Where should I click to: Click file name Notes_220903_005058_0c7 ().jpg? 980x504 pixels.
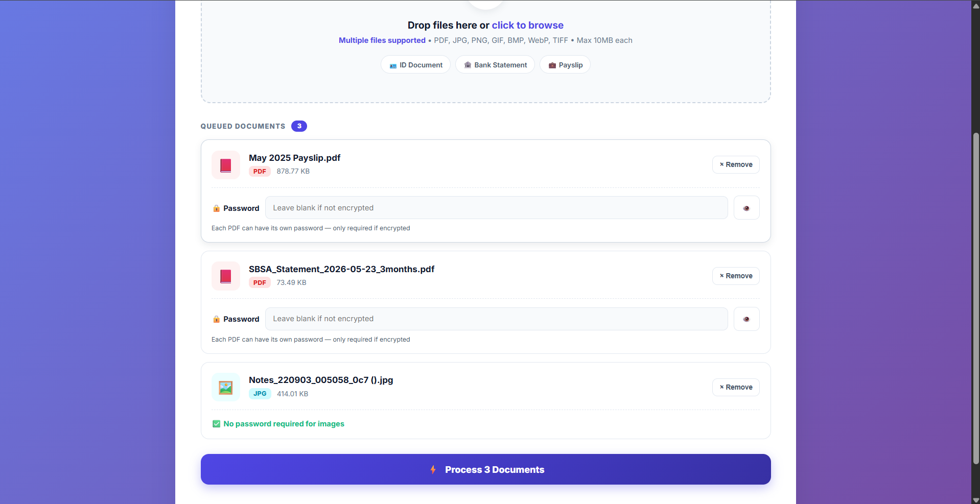pyautogui.click(x=321, y=380)
